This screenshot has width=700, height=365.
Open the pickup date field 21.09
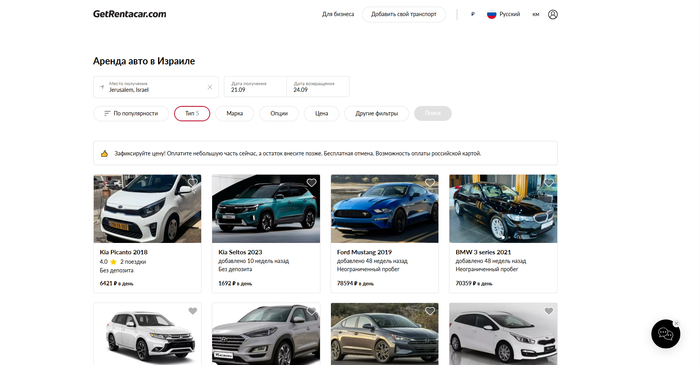tap(255, 87)
